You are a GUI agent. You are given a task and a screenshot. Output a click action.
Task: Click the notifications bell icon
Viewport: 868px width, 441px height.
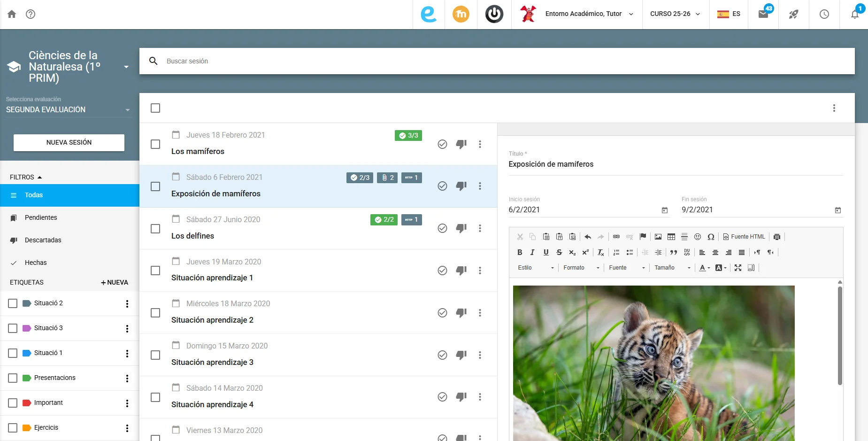[x=855, y=14]
